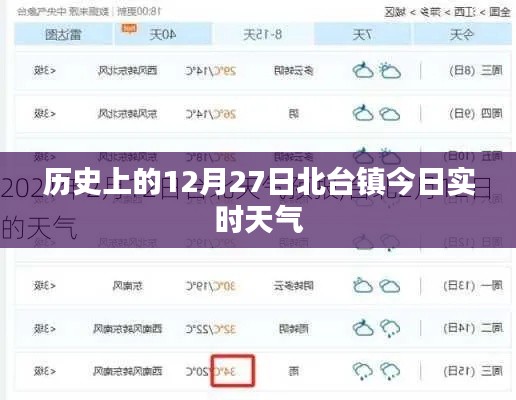
Task: Select the 8-15天 forecast tab
Action: pyautogui.click(x=263, y=34)
